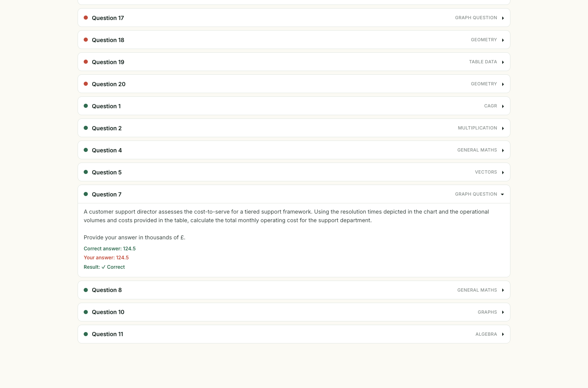Expand Question 8 disclosure arrow

tap(503, 290)
